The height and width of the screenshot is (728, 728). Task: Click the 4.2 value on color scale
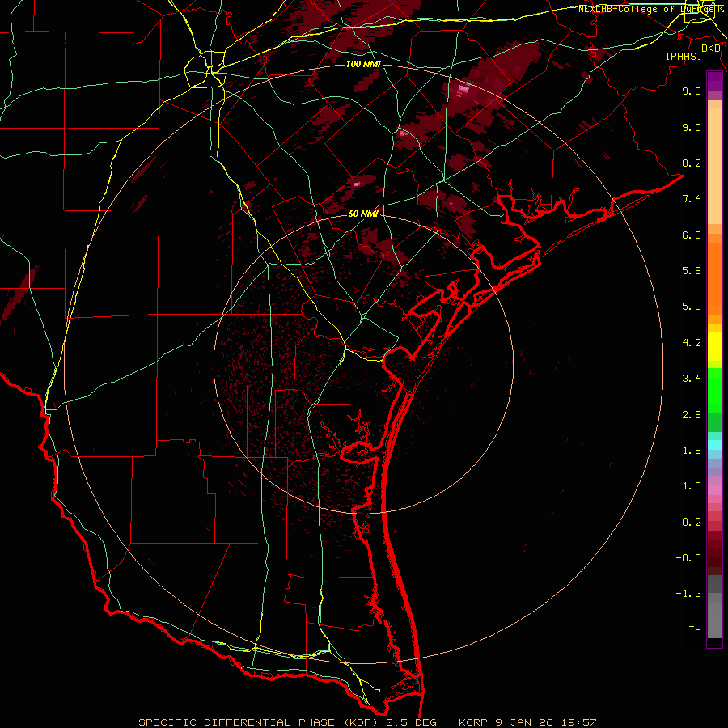(x=692, y=343)
